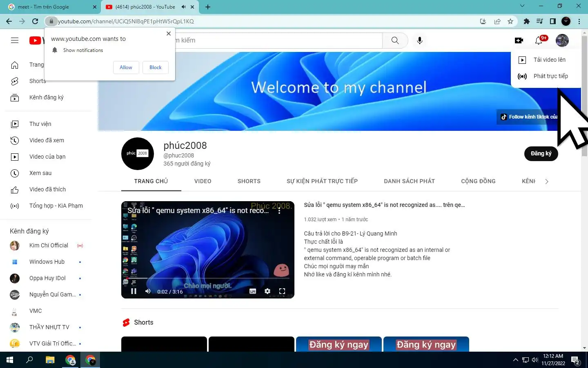Image resolution: width=588 pixels, height=368 pixels.
Task: Bookmark this page with the star
Action: pyautogui.click(x=510, y=21)
